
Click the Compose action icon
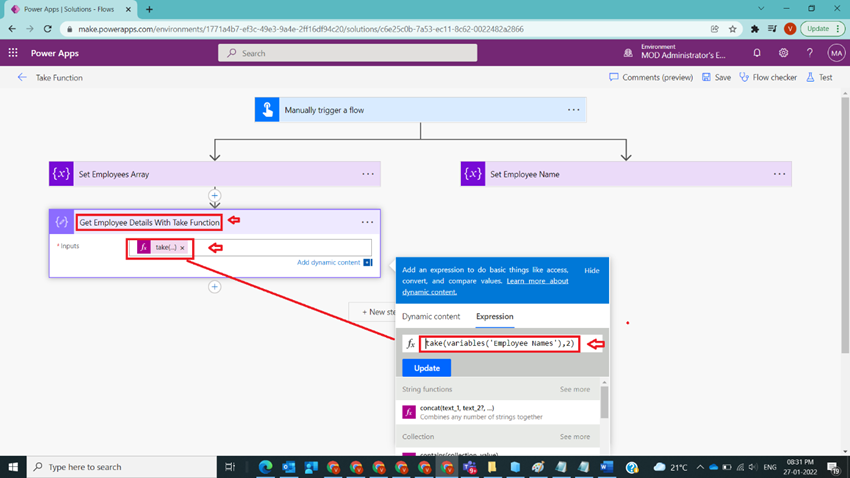[61, 222]
